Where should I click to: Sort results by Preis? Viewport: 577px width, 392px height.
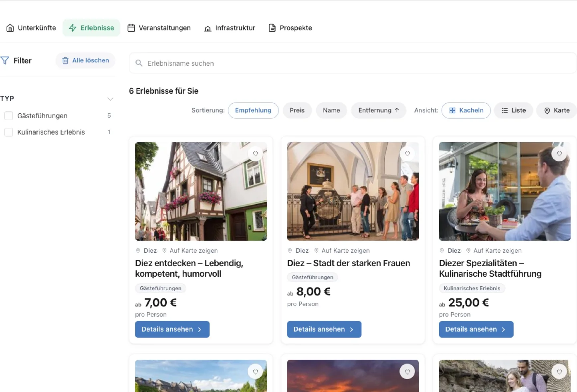[x=297, y=111]
